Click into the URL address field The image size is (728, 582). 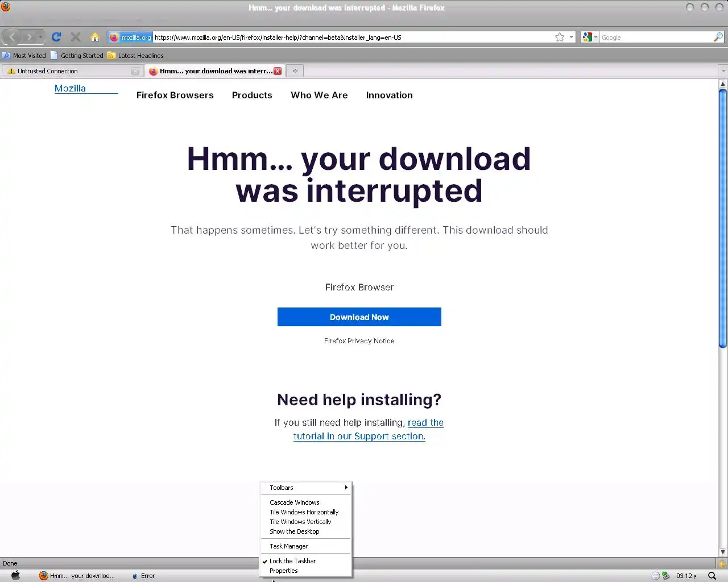tap(353, 38)
